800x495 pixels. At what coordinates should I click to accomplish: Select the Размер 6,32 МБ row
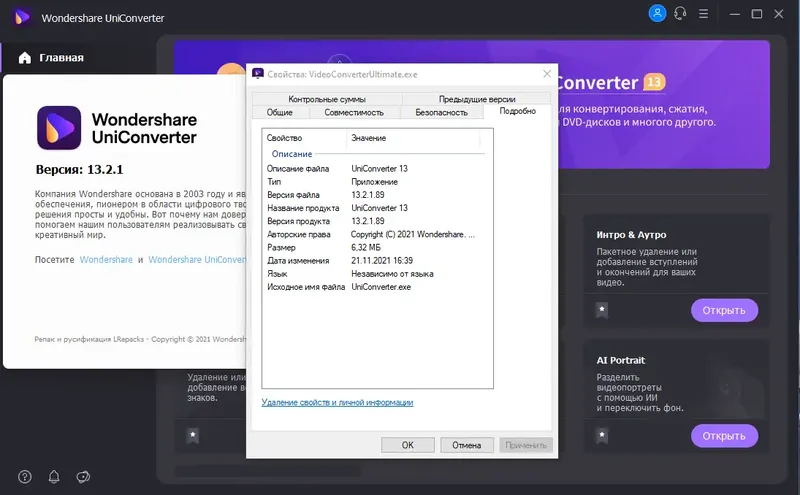[x=377, y=248]
